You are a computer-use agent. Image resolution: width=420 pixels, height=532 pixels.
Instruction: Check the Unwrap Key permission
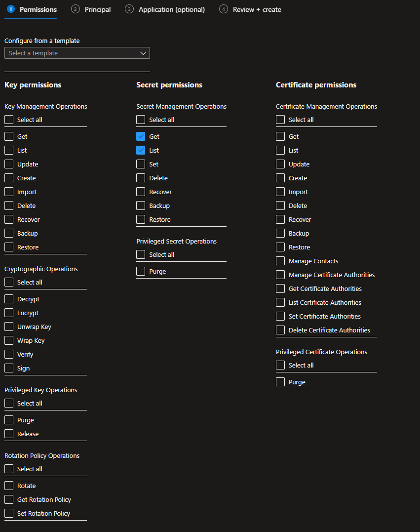click(9, 327)
